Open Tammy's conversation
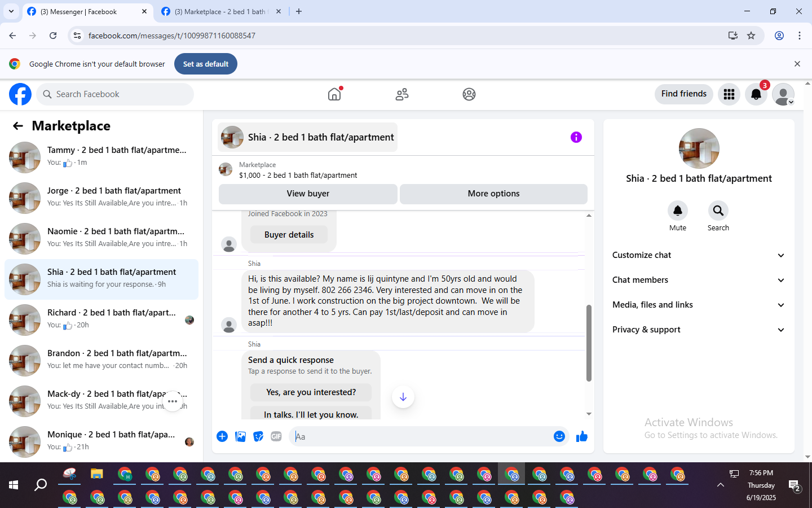 pyautogui.click(x=101, y=157)
